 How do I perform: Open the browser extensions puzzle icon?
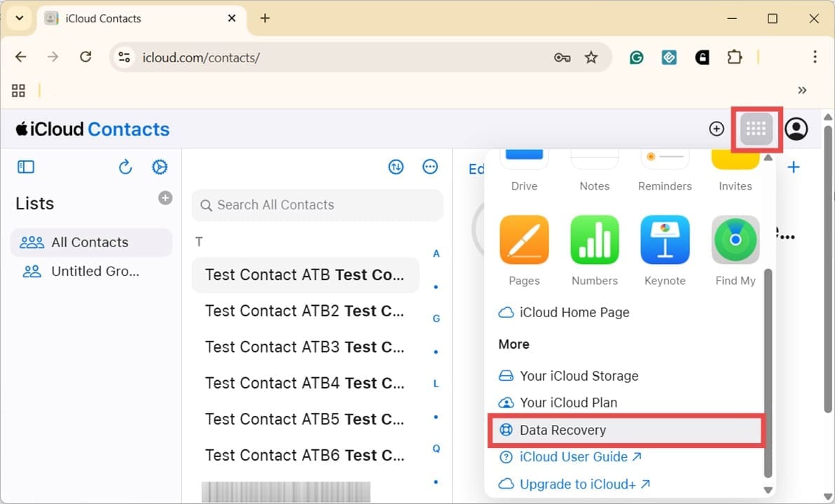[734, 57]
